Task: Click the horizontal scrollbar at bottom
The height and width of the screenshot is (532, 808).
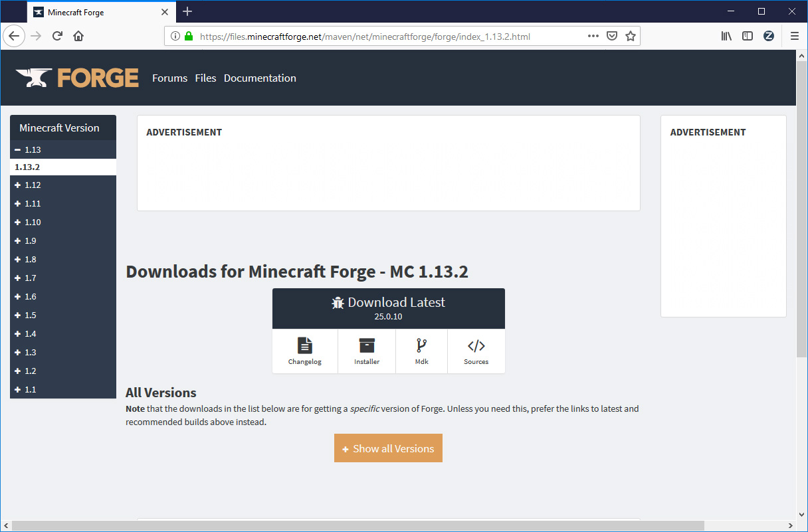Action: [357, 525]
